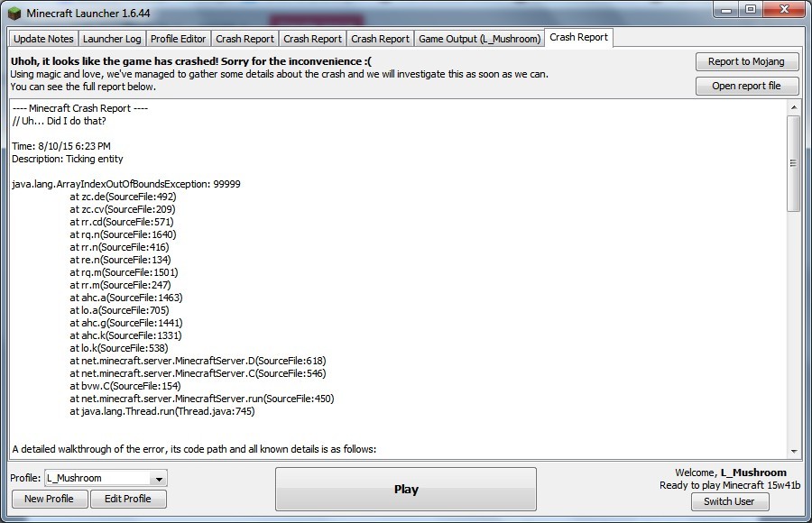
Task: Click 'at zc.de(SourceFile:492)' stack line
Action: click(123, 197)
